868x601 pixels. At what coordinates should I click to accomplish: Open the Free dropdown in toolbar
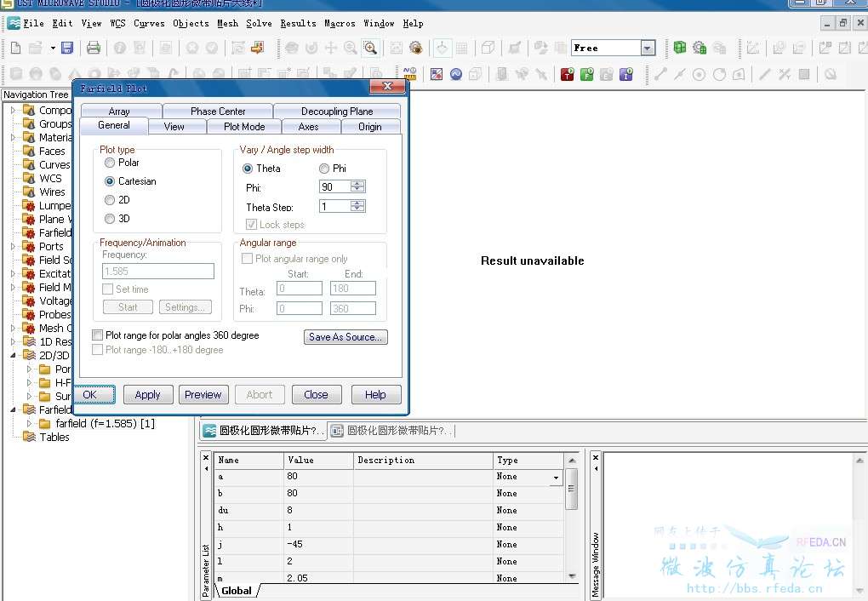pyautogui.click(x=648, y=49)
